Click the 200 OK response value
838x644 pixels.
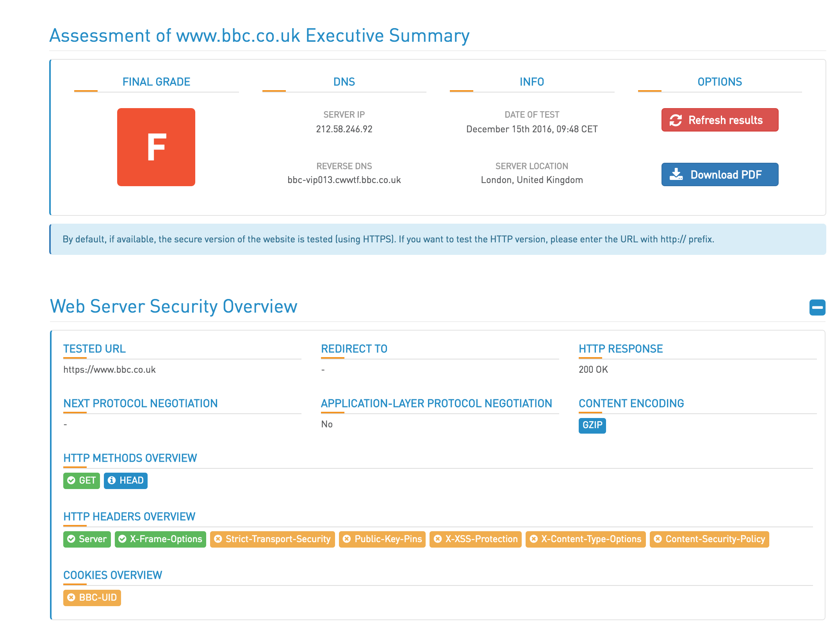(x=593, y=370)
